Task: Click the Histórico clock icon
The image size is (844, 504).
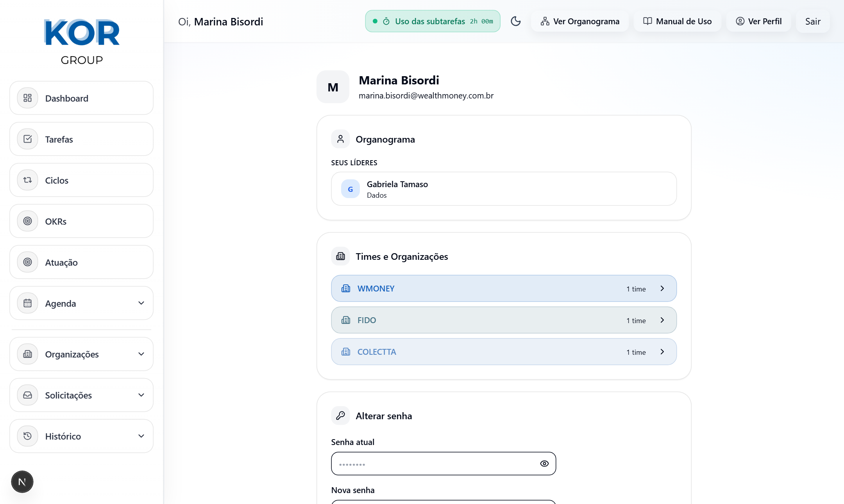Action: pos(27,436)
